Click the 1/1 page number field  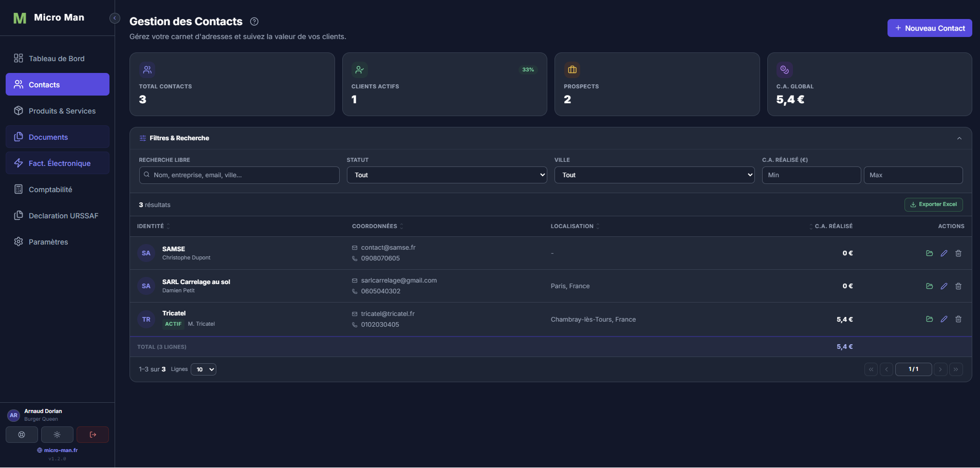tap(913, 369)
